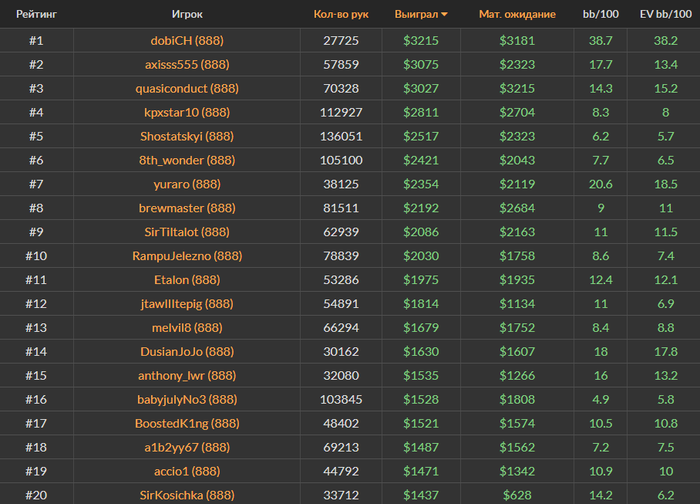Sort by the Выиграл column header
Viewport: 700px width, 504px height.
click(x=421, y=14)
